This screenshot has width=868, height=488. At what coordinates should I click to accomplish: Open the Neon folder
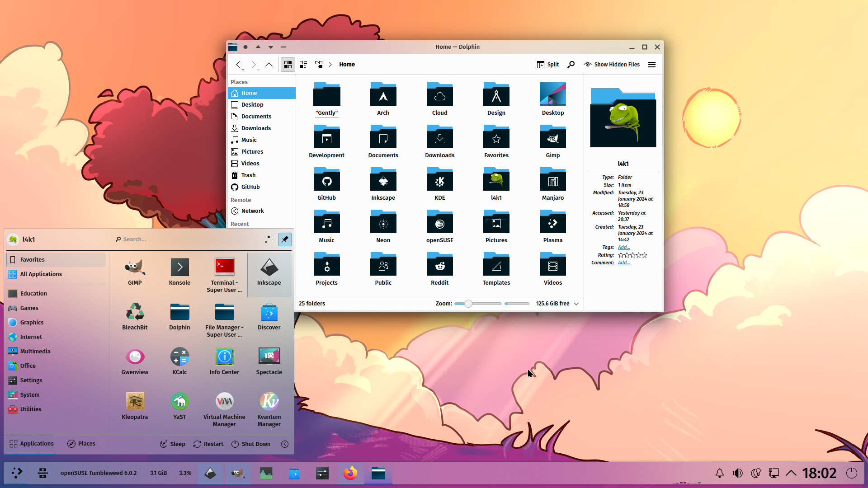click(x=383, y=226)
